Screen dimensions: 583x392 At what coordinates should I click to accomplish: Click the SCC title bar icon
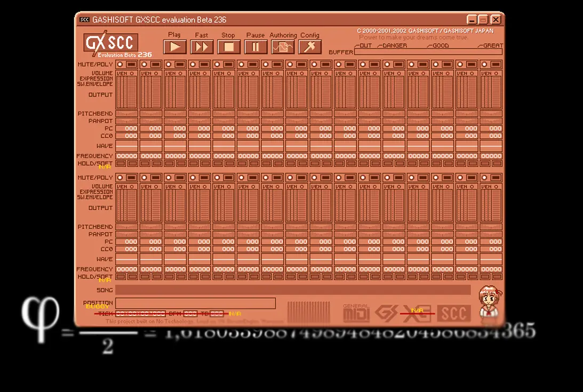coord(84,19)
